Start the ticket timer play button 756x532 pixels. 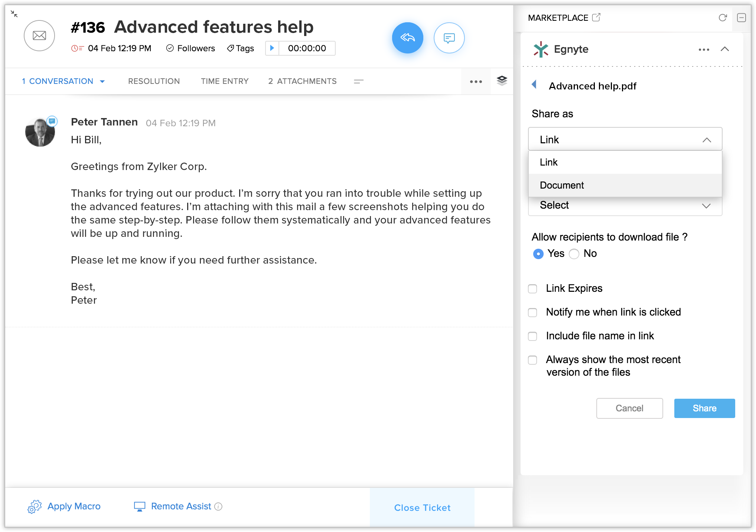pyautogui.click(x=272, y=48)
